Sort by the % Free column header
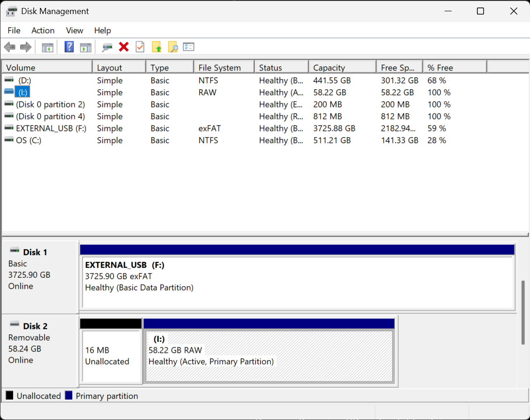The image size is (530, 420). 455,68
